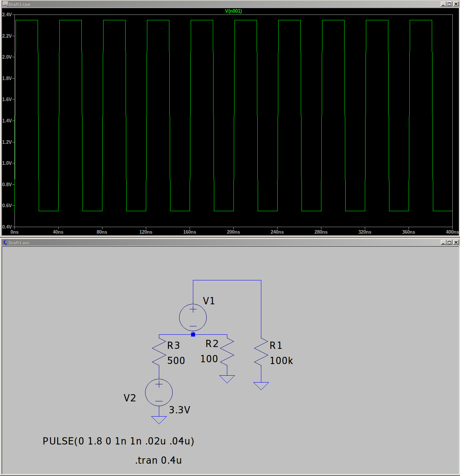Click the .tran 0.4u simulation directive
Viewport: 460px width, 476px height.
click(159, 460)
